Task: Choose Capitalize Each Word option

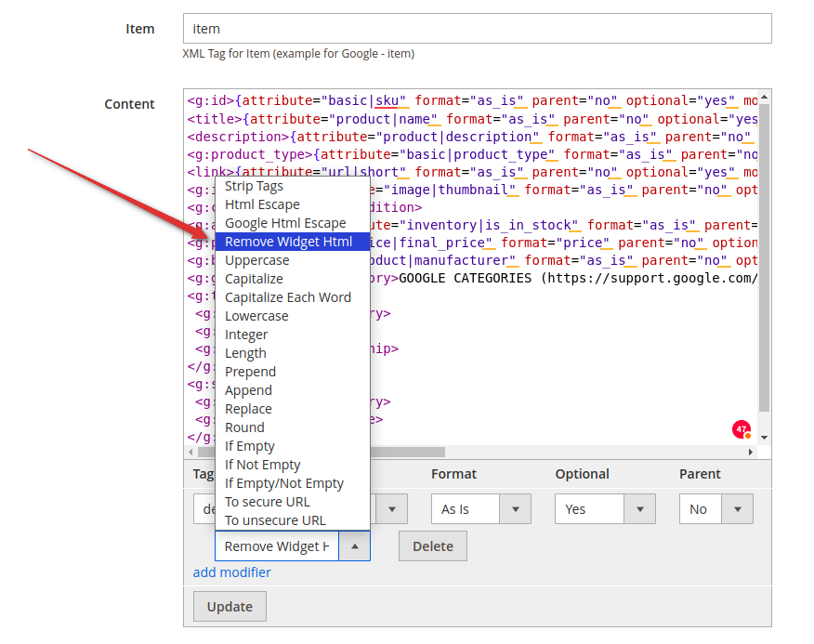Action: 293,297
